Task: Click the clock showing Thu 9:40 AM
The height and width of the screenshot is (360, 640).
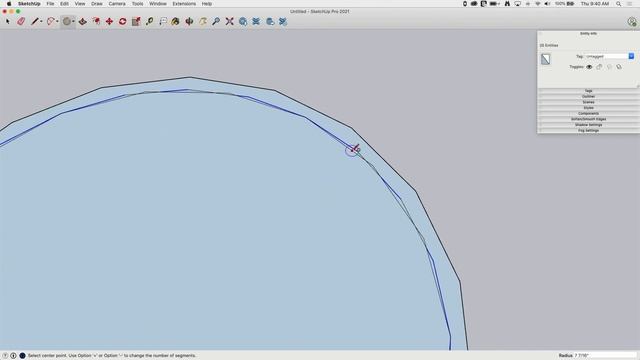Action: click(x=595, y=4)
